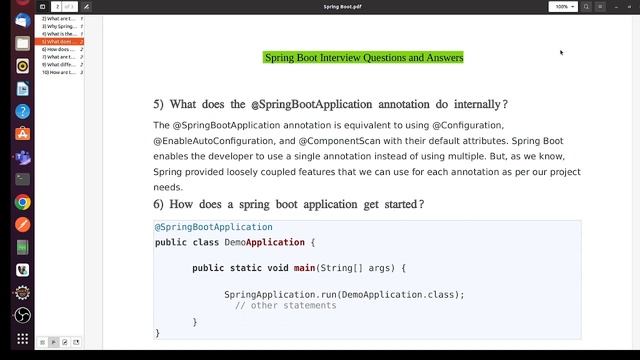The image size is (640, 360).
Task: Select outline entry '10) How are t...'
Action: click(60, 72)
